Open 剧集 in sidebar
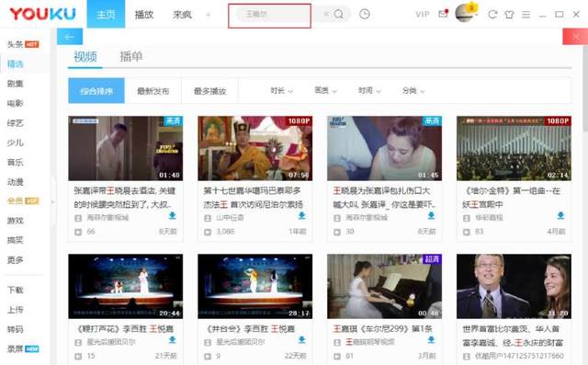This screenshot has height=365, width=588. (16, 84)
